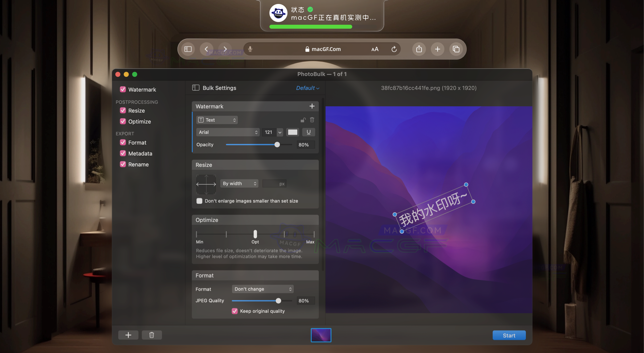Click Start to begin processing
Screen dimensions: 644x353
point(509,335)
